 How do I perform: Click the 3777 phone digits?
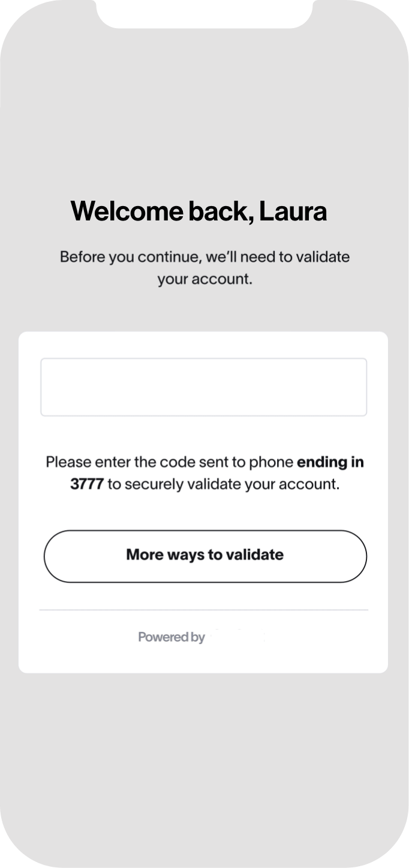click(x=87, y=484)
